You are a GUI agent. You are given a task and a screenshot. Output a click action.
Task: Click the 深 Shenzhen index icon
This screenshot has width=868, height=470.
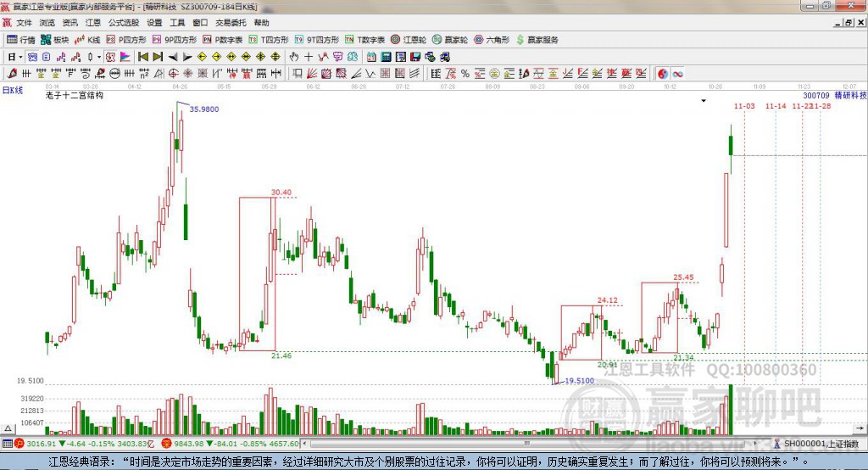[x=167, y=444]
